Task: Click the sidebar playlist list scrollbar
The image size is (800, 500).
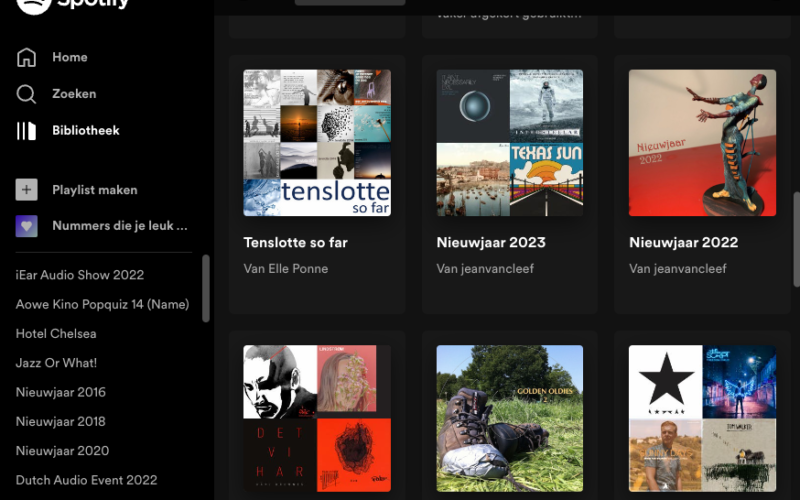Action: [x=206, y=289]
